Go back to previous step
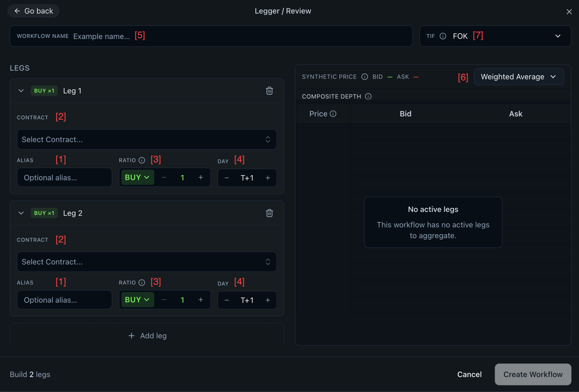This screenshot has height=392, width=579. point(33,11)
